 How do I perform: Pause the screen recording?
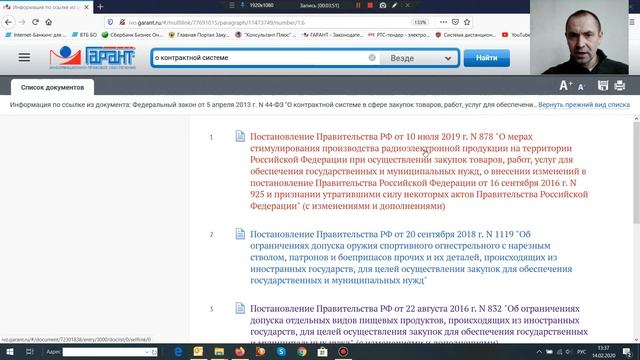[x=358, y=5]
